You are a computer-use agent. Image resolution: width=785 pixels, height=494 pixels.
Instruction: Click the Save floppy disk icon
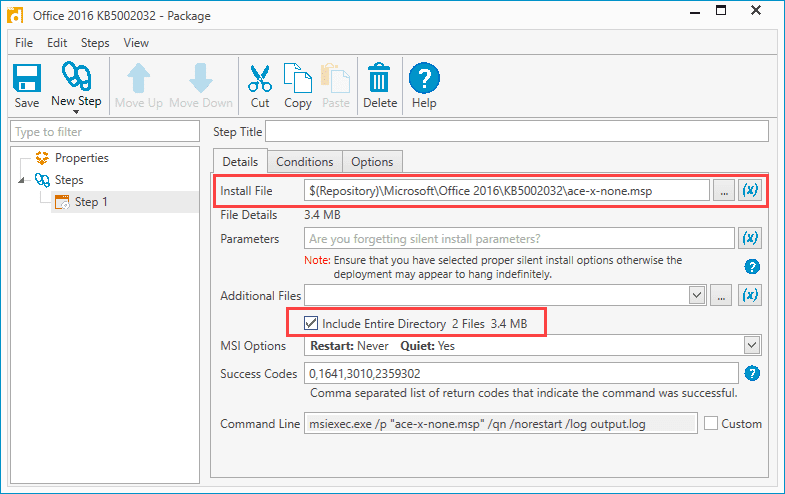(27, 78)
